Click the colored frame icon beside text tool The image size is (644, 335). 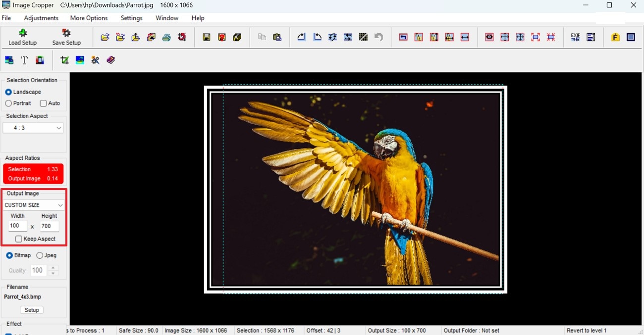[x=40, y=60]
